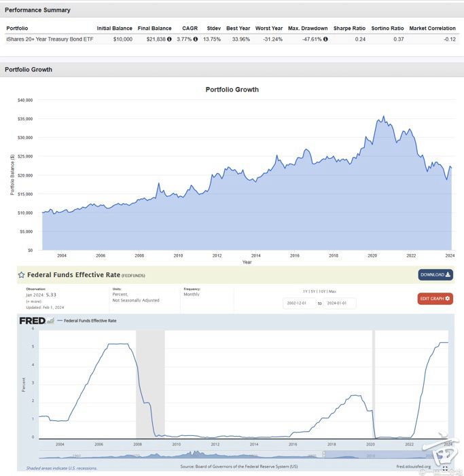Click the Stdev column header

click(214, 29)
